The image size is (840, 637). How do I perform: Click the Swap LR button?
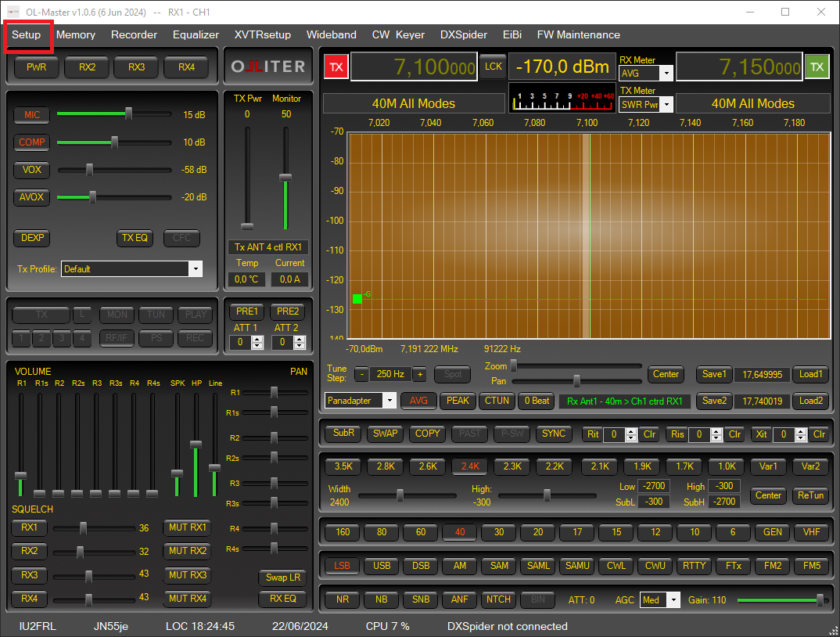tap(282, 578)
